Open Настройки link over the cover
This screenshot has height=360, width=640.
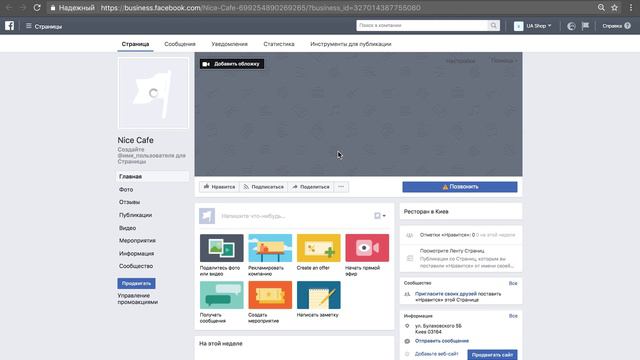460,61
